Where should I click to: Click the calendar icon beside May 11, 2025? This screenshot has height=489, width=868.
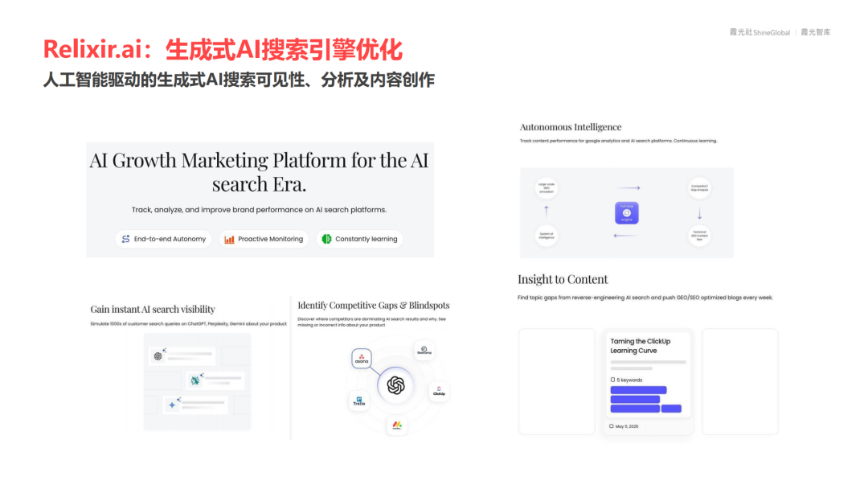tap(612, 426)
